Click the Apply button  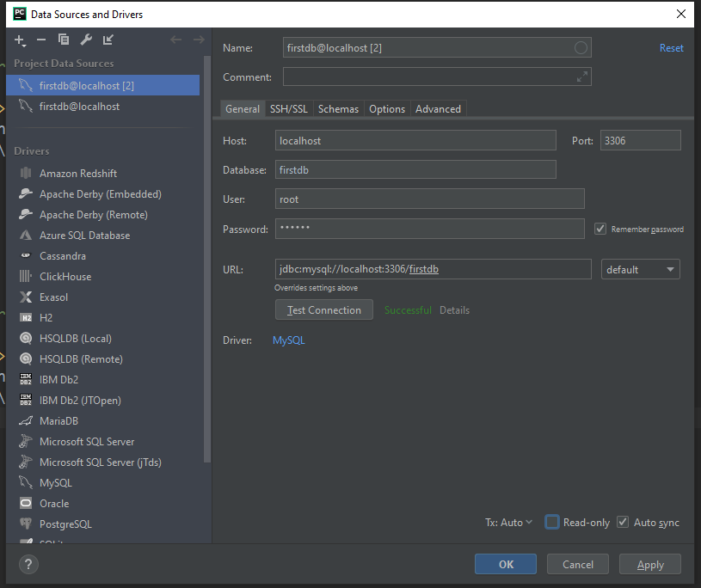tap(650, 564)
